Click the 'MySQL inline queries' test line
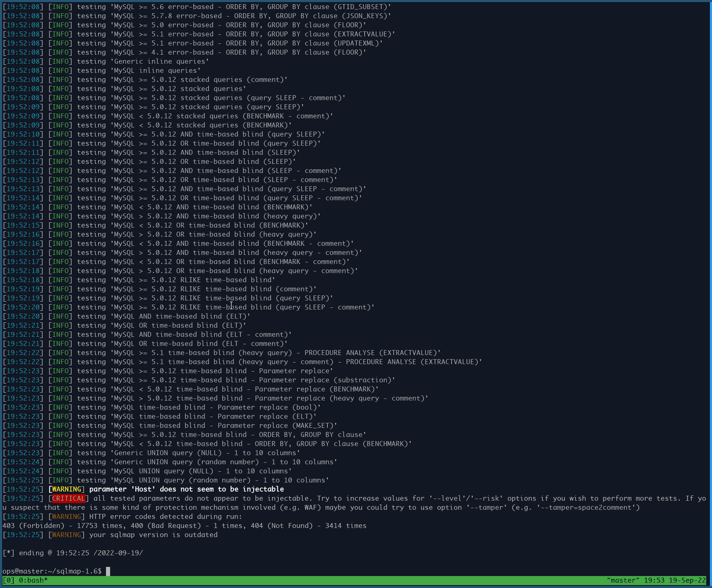 155,70
